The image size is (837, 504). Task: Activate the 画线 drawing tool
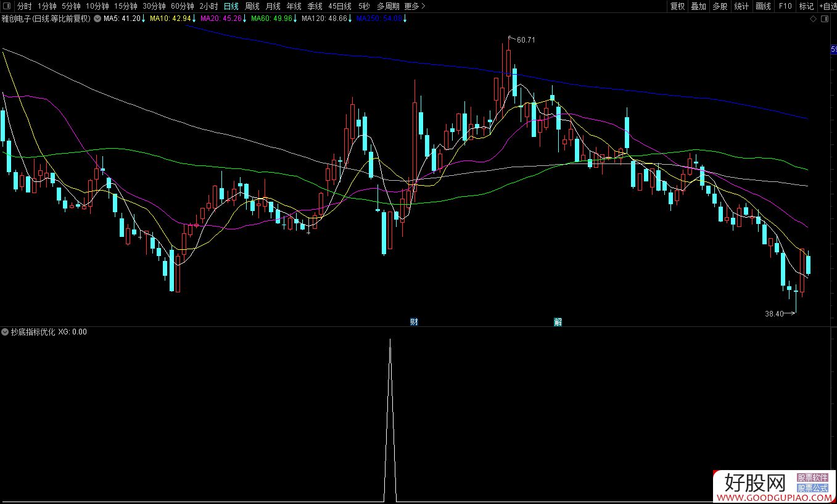tap(764, 6)
